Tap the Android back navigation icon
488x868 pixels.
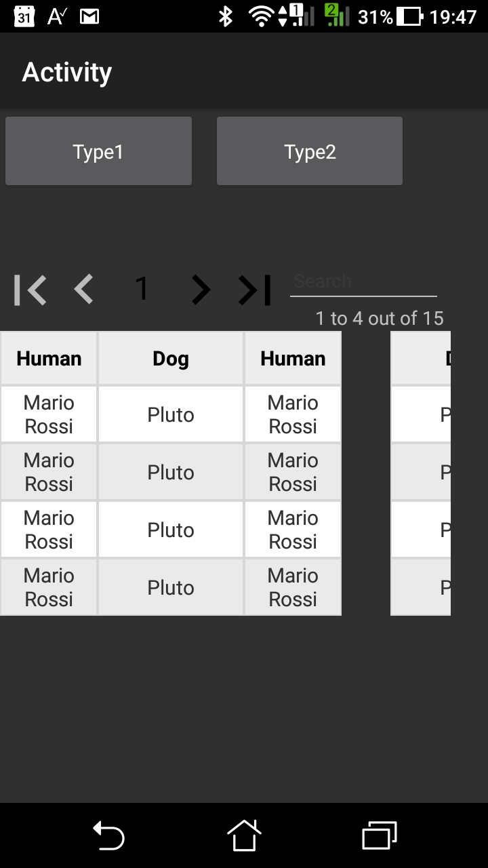point(108,835)
